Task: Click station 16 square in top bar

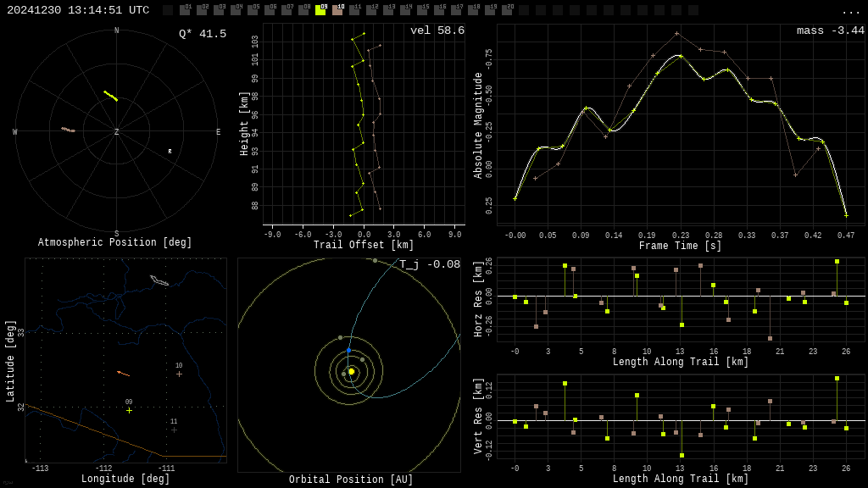Action: click(x=439, y=10)
